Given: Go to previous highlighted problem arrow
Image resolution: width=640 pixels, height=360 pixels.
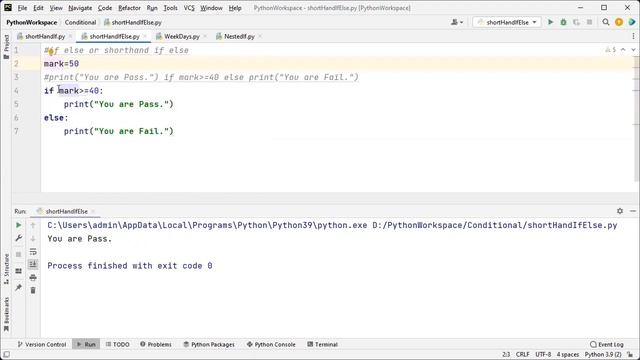Looking at the screenshot, I should 623,50.
